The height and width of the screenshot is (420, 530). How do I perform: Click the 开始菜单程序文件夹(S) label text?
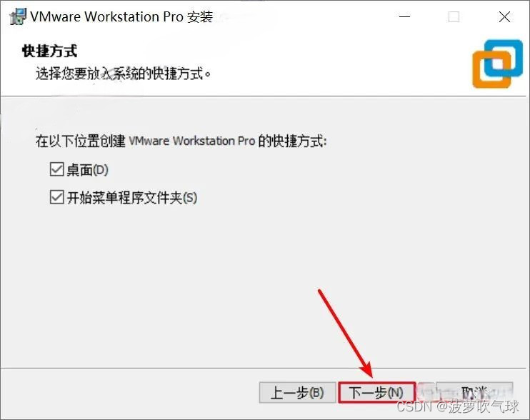132,198
